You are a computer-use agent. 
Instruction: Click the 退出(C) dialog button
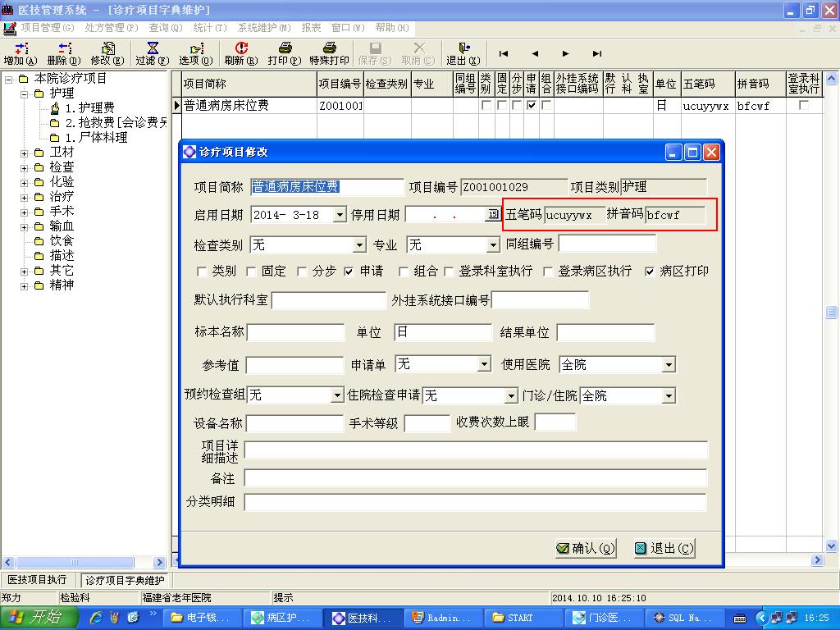click(x=664, y=548)
